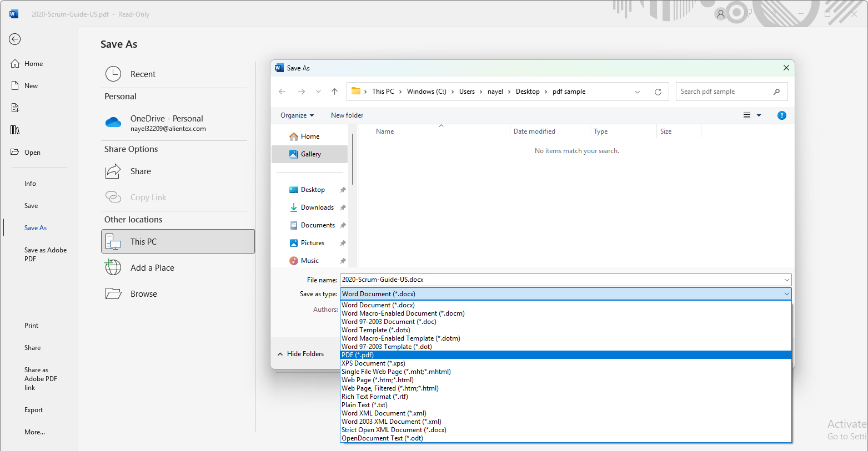Image resolution: width=868 pixels, height=451 pixels.
Task: Select Open in the Word sidebar
Action: [32, 153]
